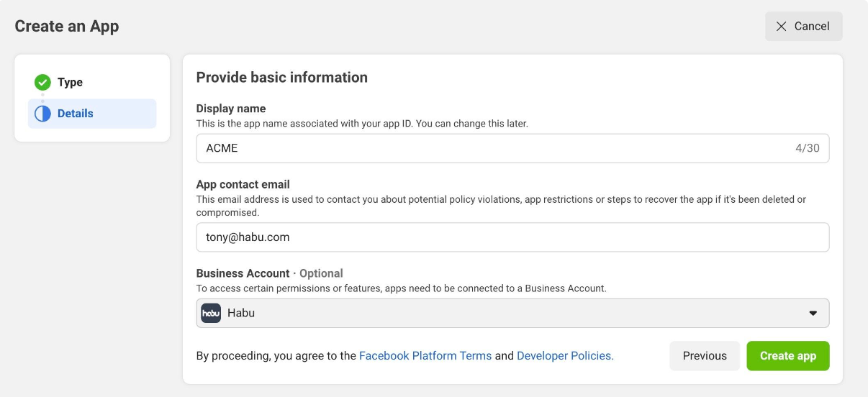Image resolution: width=868 pixels, height=397 pixels.
Task: Click the 'App contact email' label
Action: pyautogui.click(x=243, y=184)
